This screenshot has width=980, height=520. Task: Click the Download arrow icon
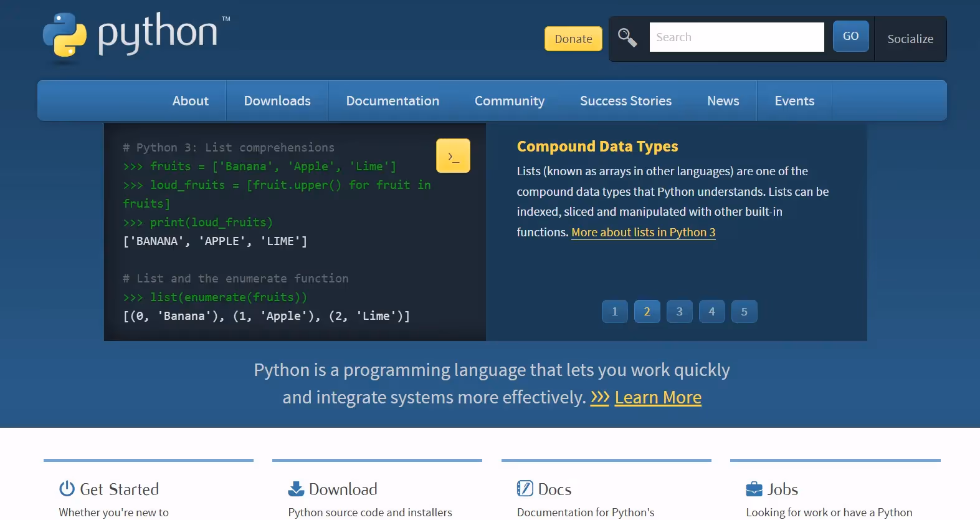[296, 489]
